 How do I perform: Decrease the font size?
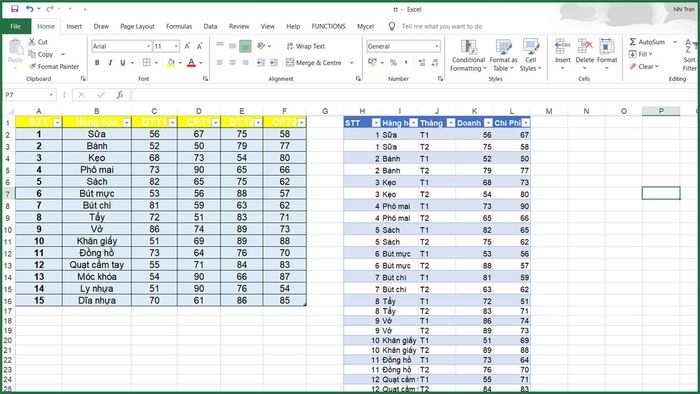pos(200,46)
